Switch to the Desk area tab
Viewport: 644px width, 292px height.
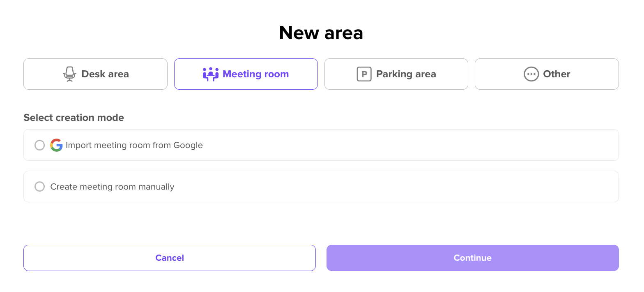[x=95, y=74]
